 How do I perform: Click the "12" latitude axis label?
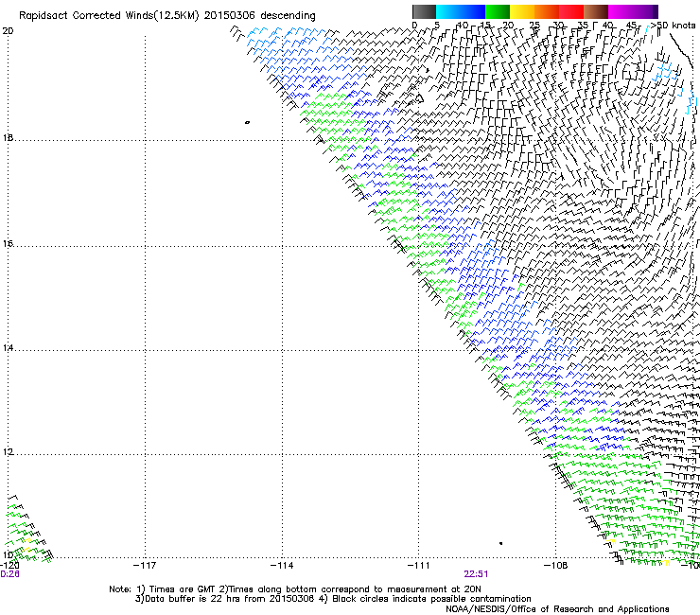pos(8,451)
